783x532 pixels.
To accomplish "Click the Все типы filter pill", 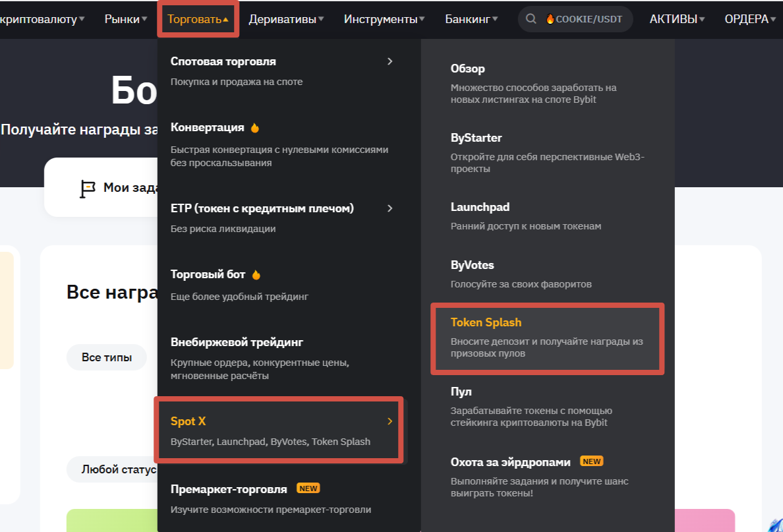I will pyautogui.click(x=106, y=357).
